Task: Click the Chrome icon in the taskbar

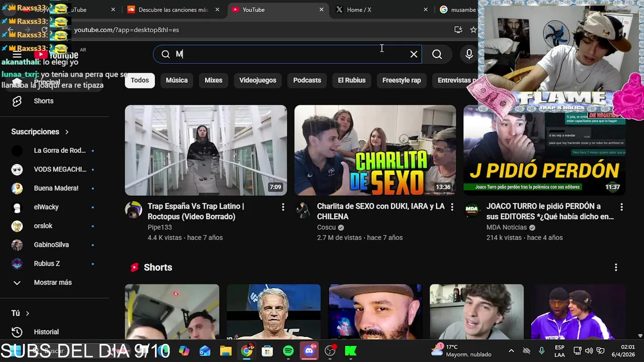Action: pyautogui.click(x=247, y=351)
